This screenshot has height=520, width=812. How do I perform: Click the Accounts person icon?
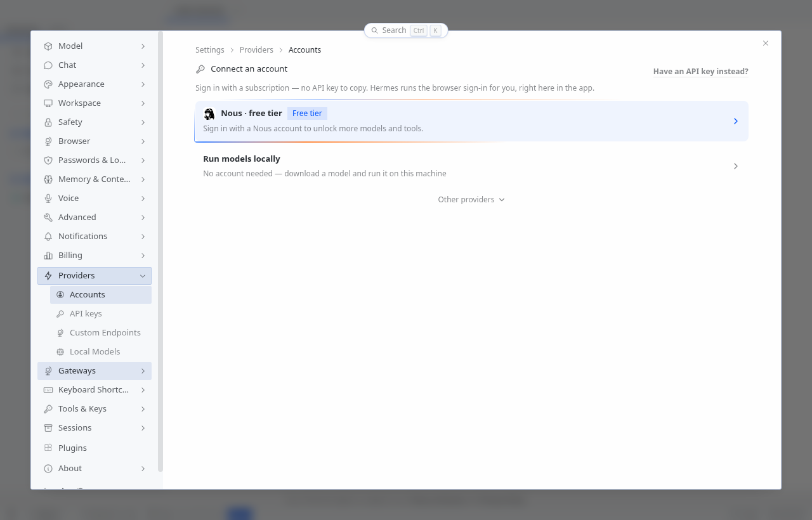point(60,295)
